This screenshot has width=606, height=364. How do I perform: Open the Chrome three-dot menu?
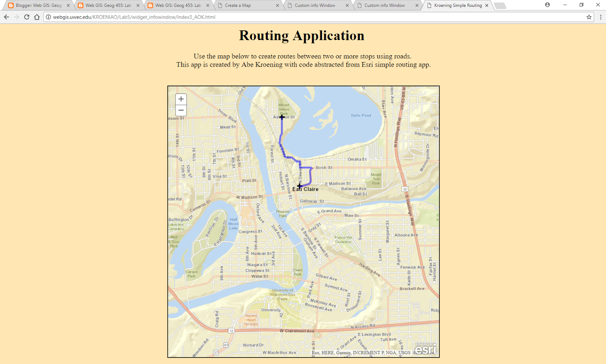[600, 17]
